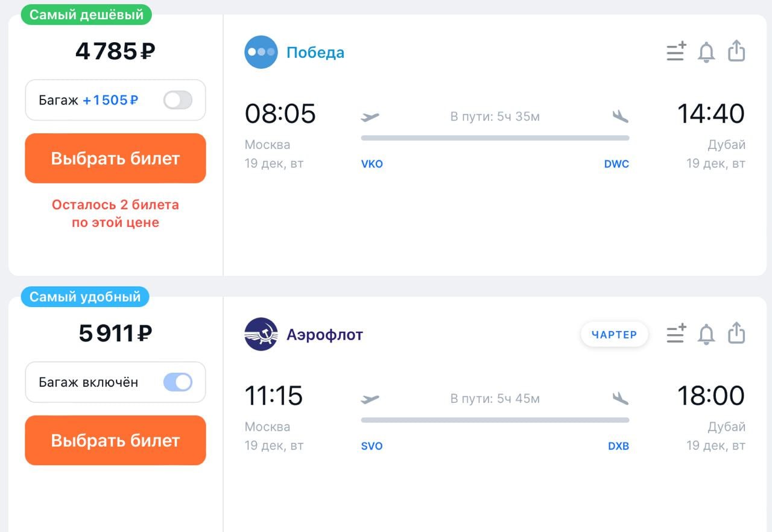This screenshot has width=772, height=532.
Task: Click the DWC arrival airport code
Action: [x=616, y=164]
